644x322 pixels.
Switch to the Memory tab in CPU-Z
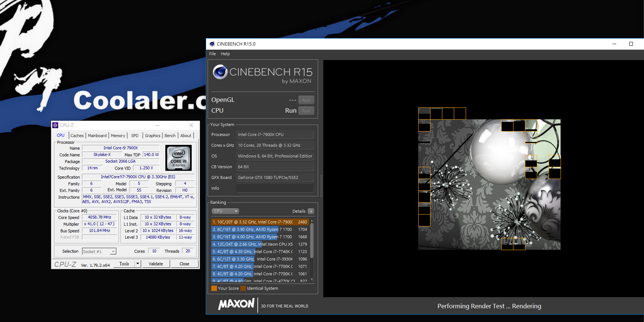118,136
